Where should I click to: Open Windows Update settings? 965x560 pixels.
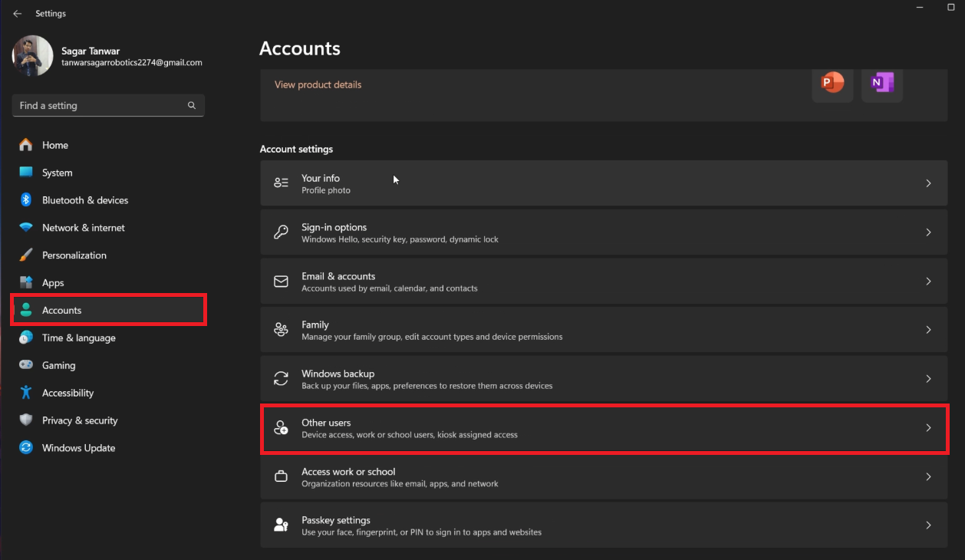pyautogui.click(x=78, y=448)
